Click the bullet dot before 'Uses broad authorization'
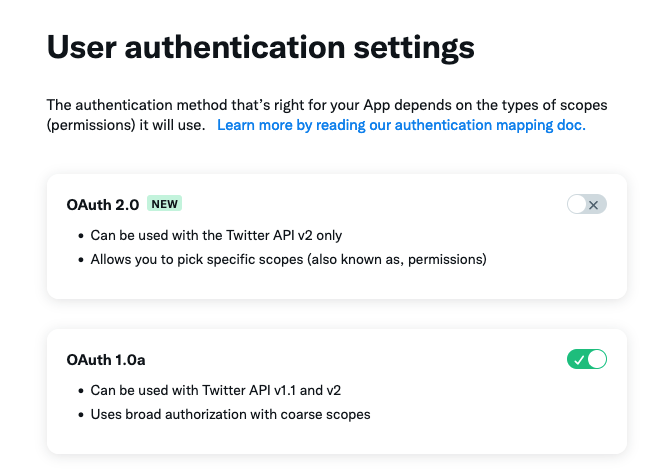The width and height of the screenshot is (669, 475). [81, 415]
